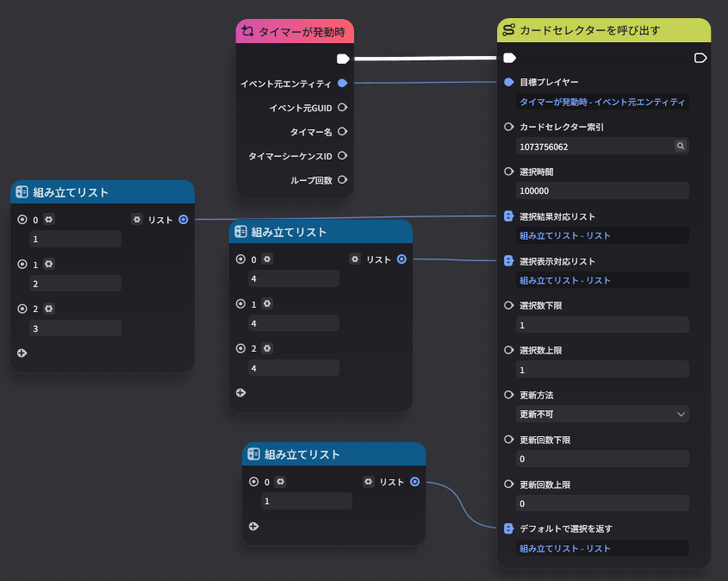Edit item 1 value field in the 4,4,4 list
The height and width of the screenshot is (581, 728).
coord(294,323)
